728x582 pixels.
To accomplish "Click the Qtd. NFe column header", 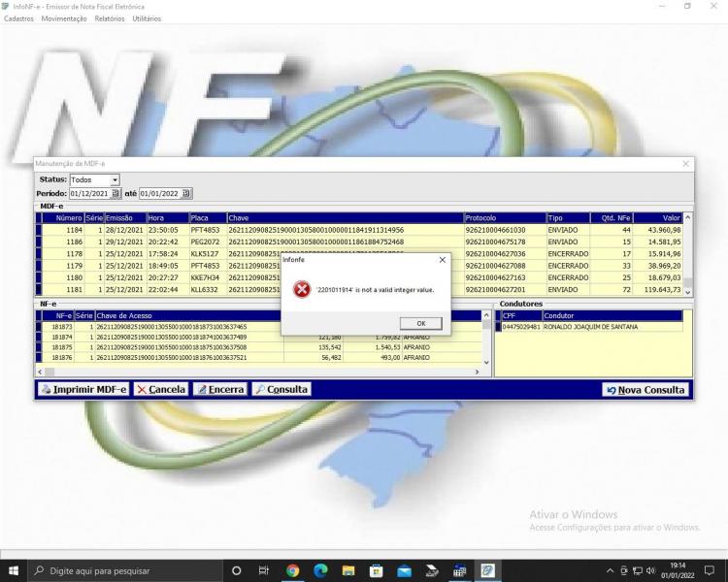I will pyautogui.click(x=611, y=217).
